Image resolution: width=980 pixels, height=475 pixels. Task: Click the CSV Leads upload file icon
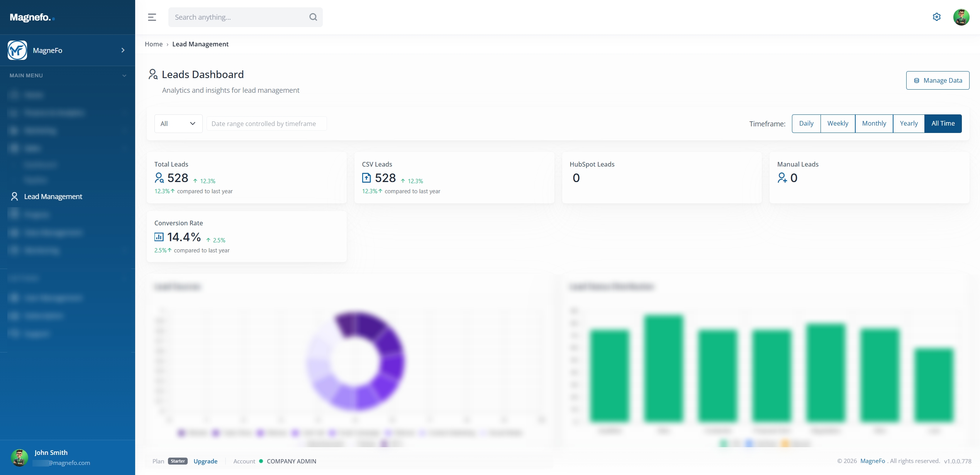(366, 178)
